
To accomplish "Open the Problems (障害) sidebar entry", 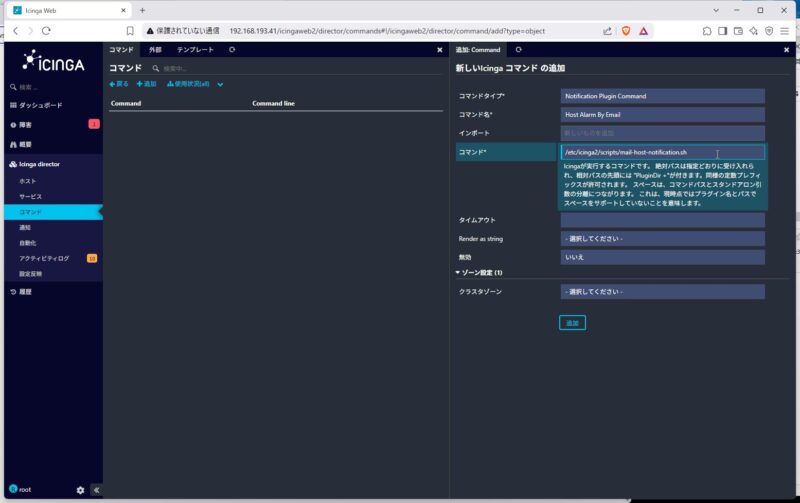I will pos(21,124).
